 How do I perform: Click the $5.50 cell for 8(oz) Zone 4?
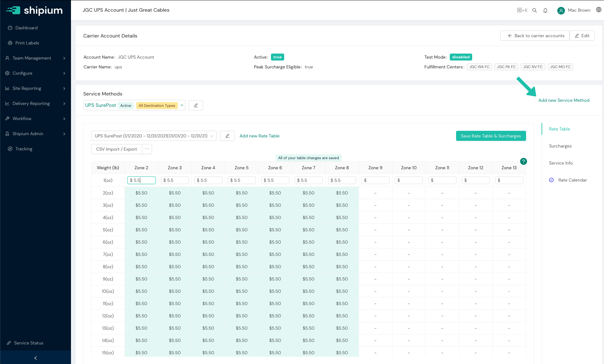point(208,267)
